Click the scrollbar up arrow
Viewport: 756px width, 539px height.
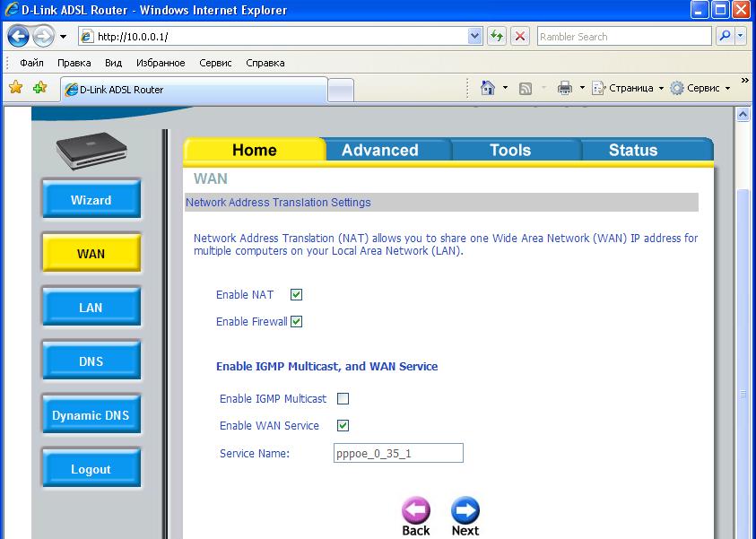743,115
